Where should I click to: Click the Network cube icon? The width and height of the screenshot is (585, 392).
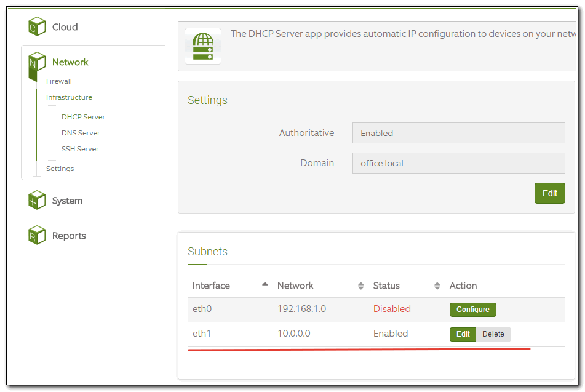[x=37, y=63]
